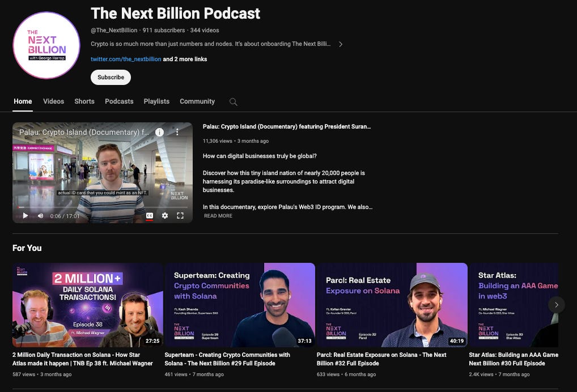Click title 'Star Atlas: Building an AAA Game'

514,359
